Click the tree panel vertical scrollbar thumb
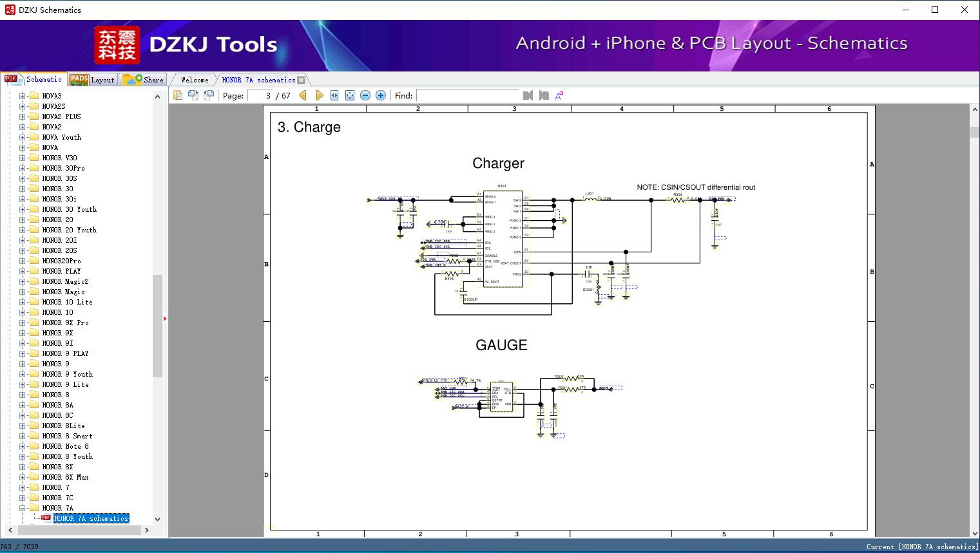The width and height of the screenshot is (980, 553). (x=157, y=325)
